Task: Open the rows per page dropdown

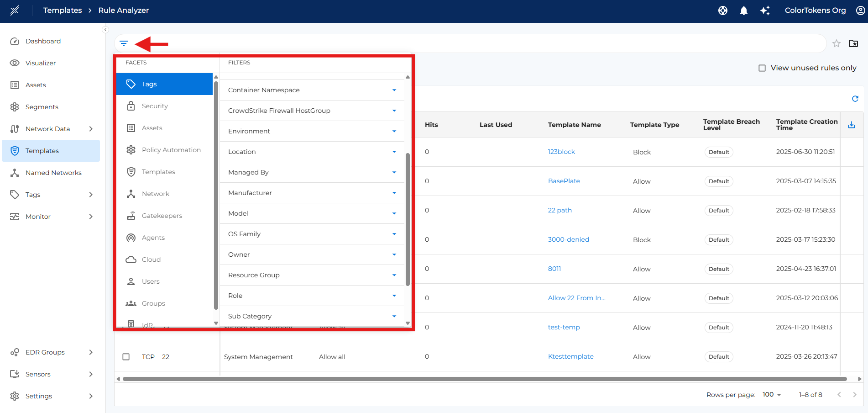Action: (x=772, y=395)
